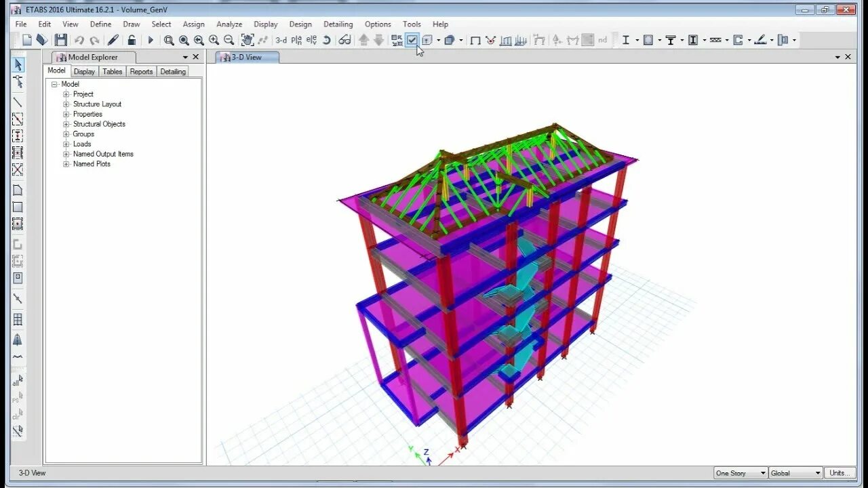The image size is (868, 488).
Task: Select the Draw Rectangular Floor tool
Action: 18,207
